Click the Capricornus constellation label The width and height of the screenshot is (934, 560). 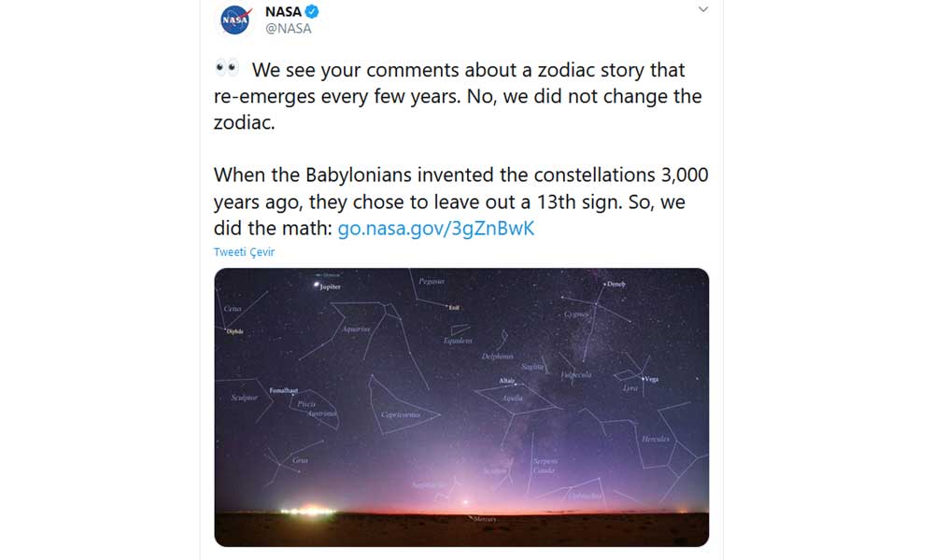[401, 414]
